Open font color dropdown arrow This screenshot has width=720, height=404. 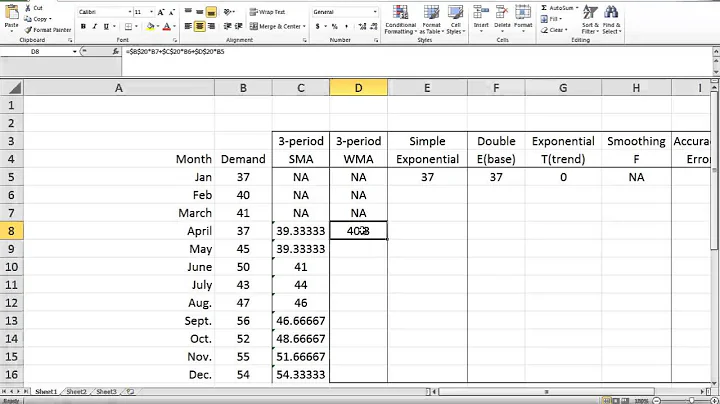point(174,27)
